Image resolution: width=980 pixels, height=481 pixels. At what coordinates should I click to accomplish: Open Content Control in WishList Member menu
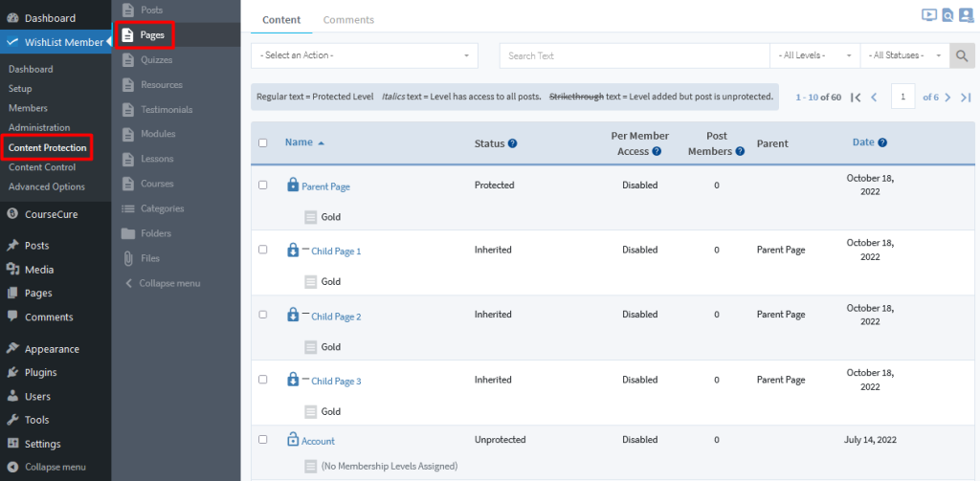[x=42, y=167]
